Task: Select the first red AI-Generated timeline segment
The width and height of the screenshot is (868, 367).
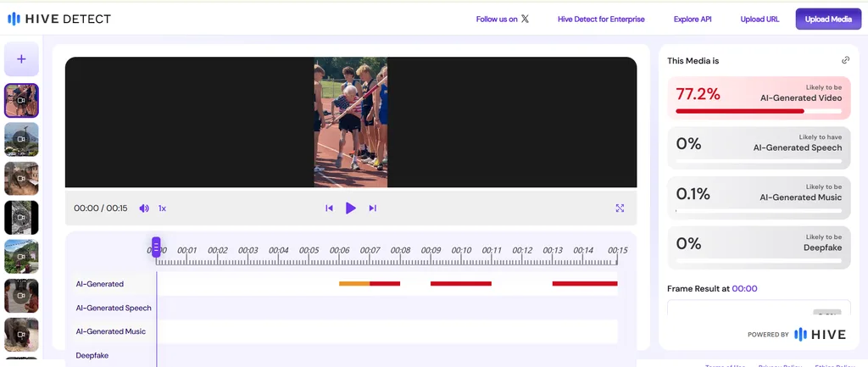Action: [x=385, y=283]
